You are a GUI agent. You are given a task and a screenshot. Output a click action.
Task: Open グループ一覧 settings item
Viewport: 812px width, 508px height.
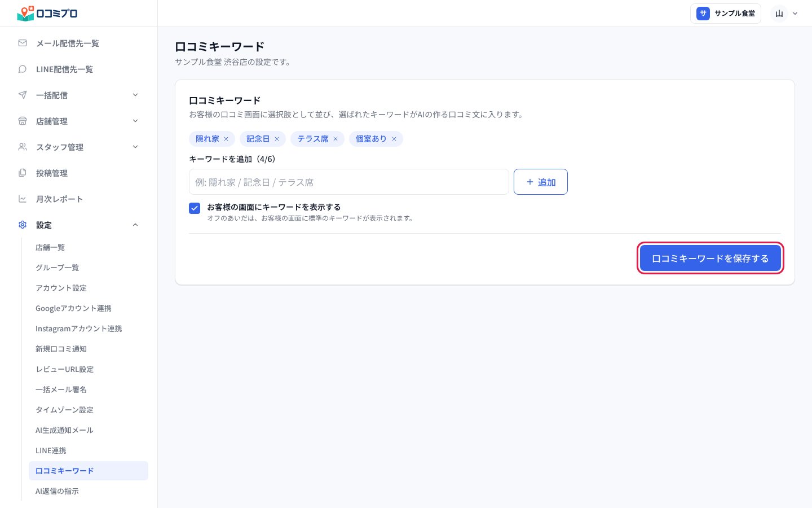pyautogui.click(x=89, y=268)
